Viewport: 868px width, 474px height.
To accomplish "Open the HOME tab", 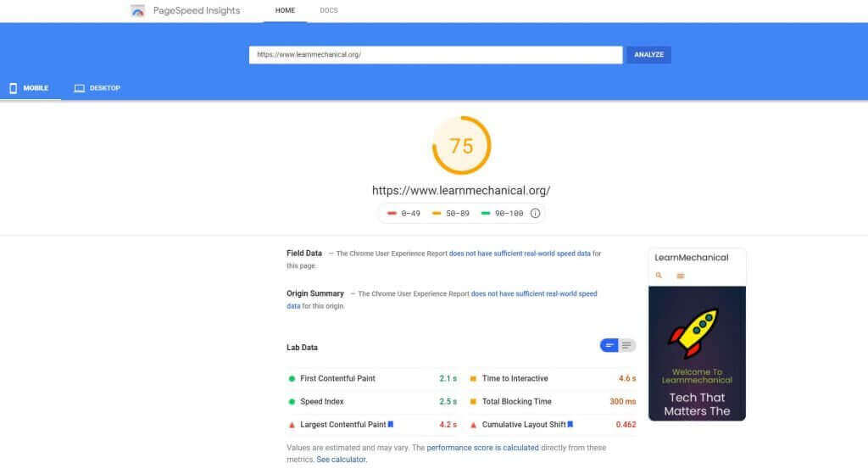I will [x=285, y=10].
